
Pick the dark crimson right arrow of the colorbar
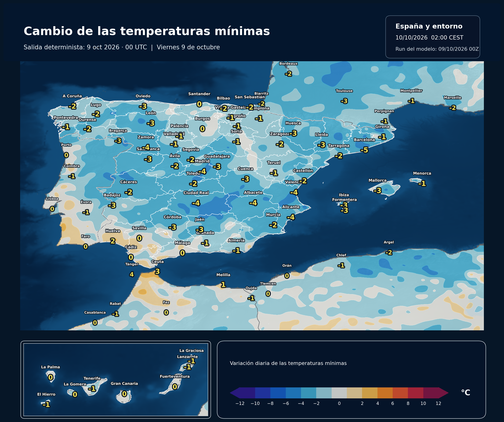pyautogui.click(x=444, y=393)
